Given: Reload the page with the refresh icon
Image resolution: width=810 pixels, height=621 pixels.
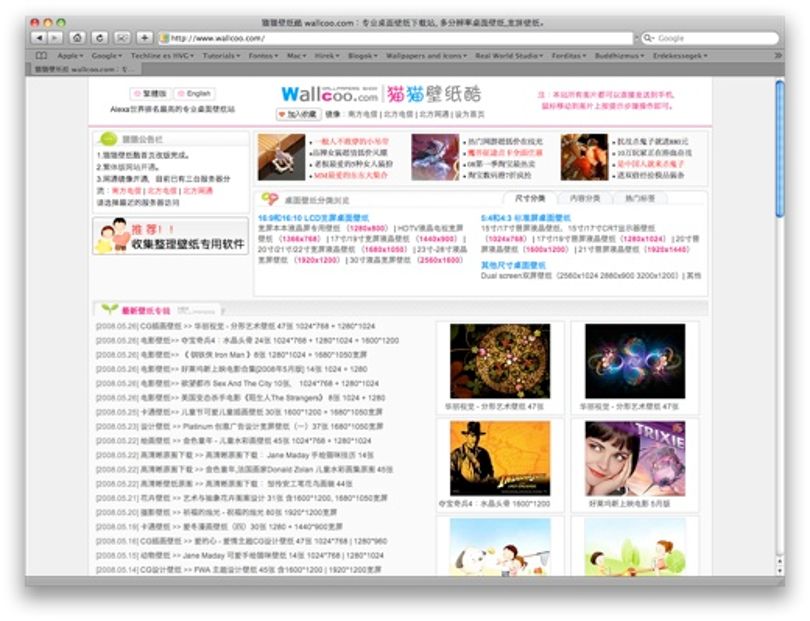Looking at the screenshot, I should [100, 38].
